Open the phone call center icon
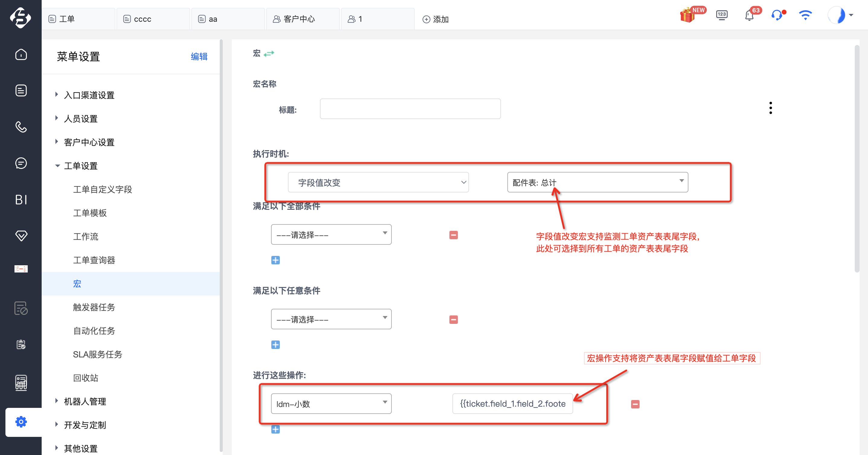Image resolution: width=868 pixels, height=455 pixels. [x=21, y=127]
